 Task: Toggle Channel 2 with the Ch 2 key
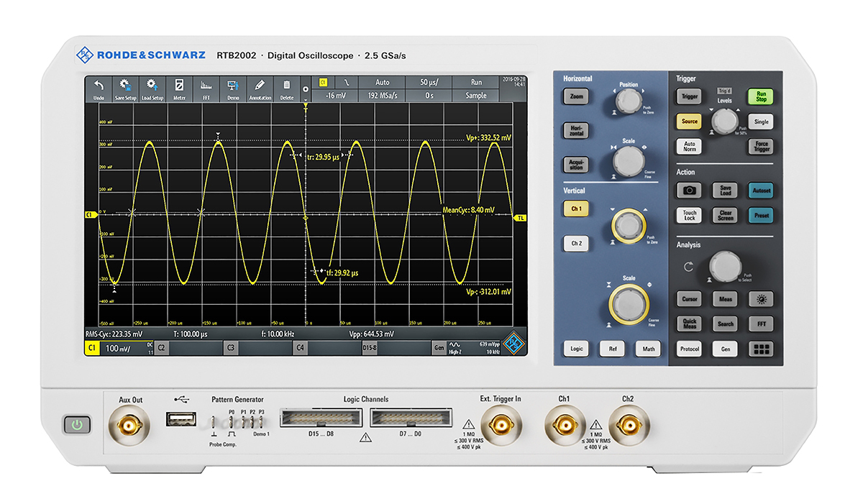[x=575, y=243]
